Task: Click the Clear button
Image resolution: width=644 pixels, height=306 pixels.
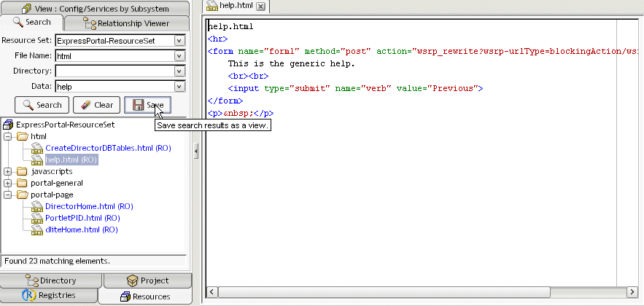Action: click(x=96, y=105)
